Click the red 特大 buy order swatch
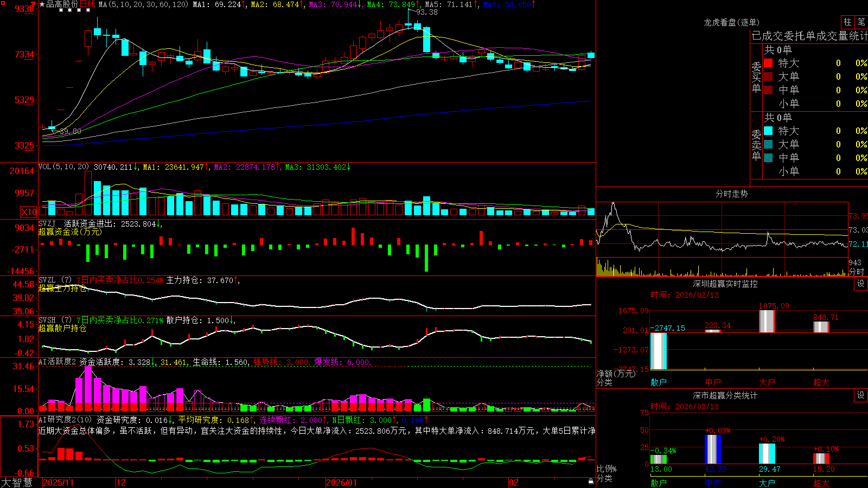Screen dimensions: 868x488 click(x=768, y=63)
